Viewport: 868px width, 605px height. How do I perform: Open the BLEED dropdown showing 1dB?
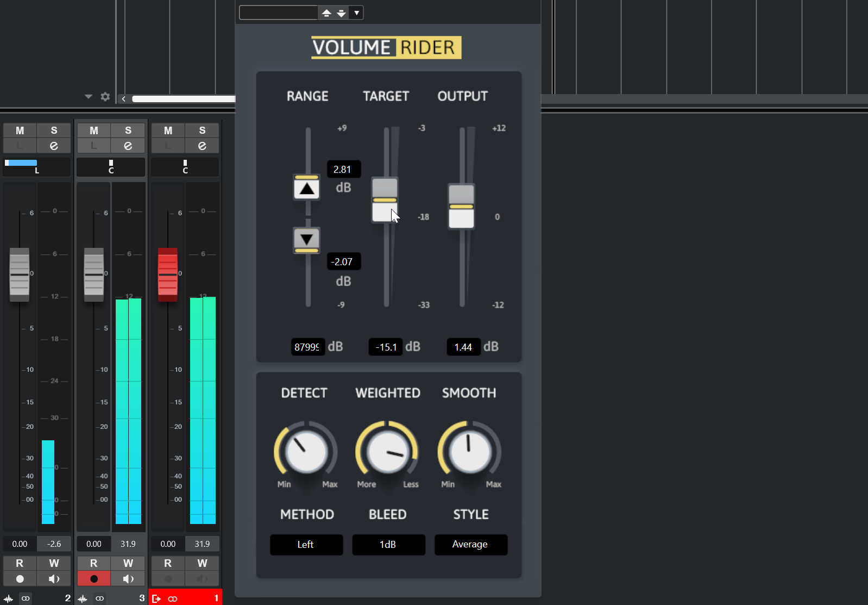click(x=388, y=545)
